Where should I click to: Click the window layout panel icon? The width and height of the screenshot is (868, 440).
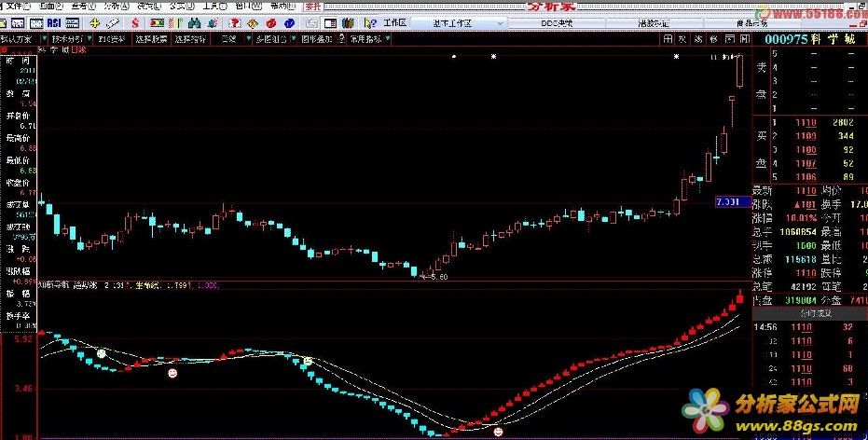[330, 23]
